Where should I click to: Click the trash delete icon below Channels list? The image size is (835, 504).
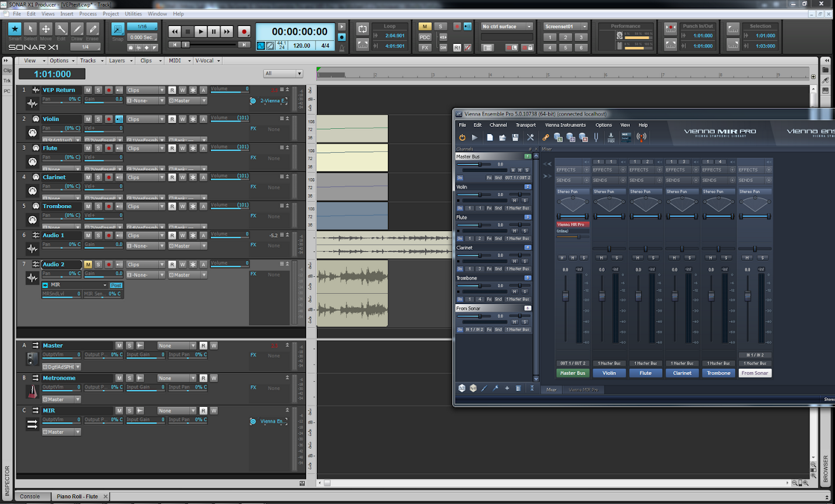click(x=518, y=388)
